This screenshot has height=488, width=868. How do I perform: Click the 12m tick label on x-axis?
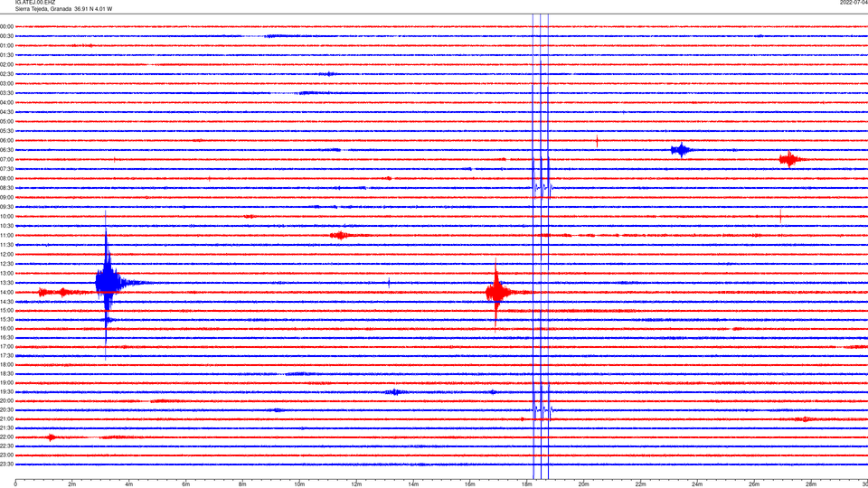(x=356, y=484)
